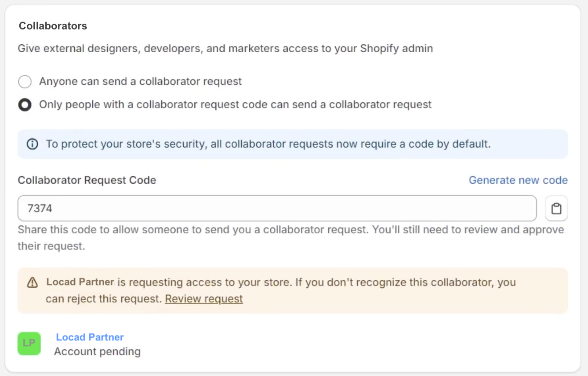Click the 'Give external designers' description text
The width and height of the screenshot is (588, 376).
pyautogui.click(x=225, y=48)
